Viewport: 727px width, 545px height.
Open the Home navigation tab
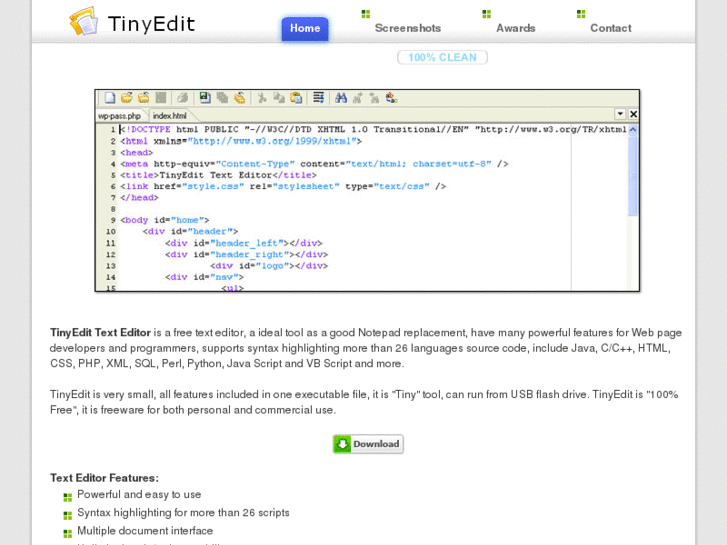pyautogui.click(x=305, y=28)
